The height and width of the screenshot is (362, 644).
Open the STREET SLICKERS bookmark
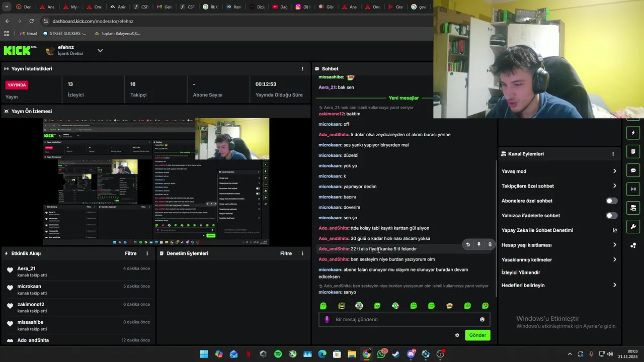tap(64, 34)
